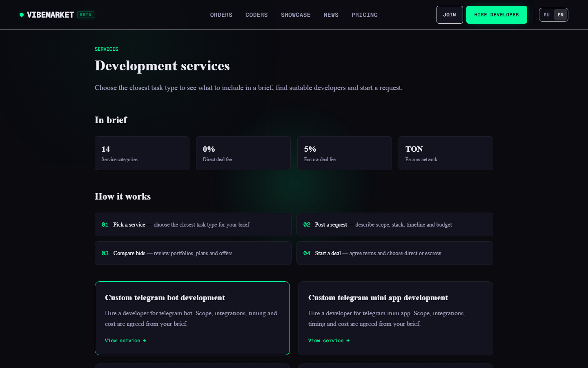Open the Orders menu item
Screen dimensions: 588x368
click(x=221, y=15)
